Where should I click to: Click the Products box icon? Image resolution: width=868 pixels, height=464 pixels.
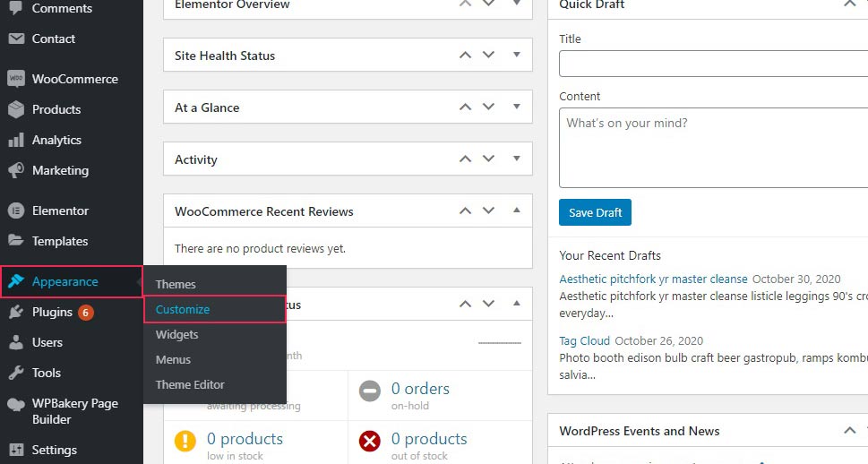[x=16, y=109]
